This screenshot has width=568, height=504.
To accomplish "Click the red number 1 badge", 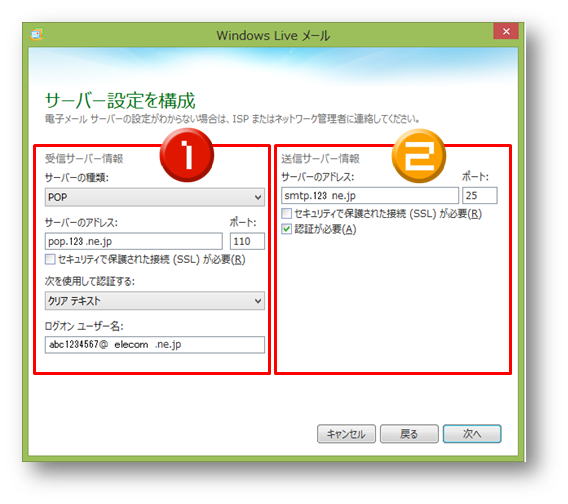I will 187,155.
